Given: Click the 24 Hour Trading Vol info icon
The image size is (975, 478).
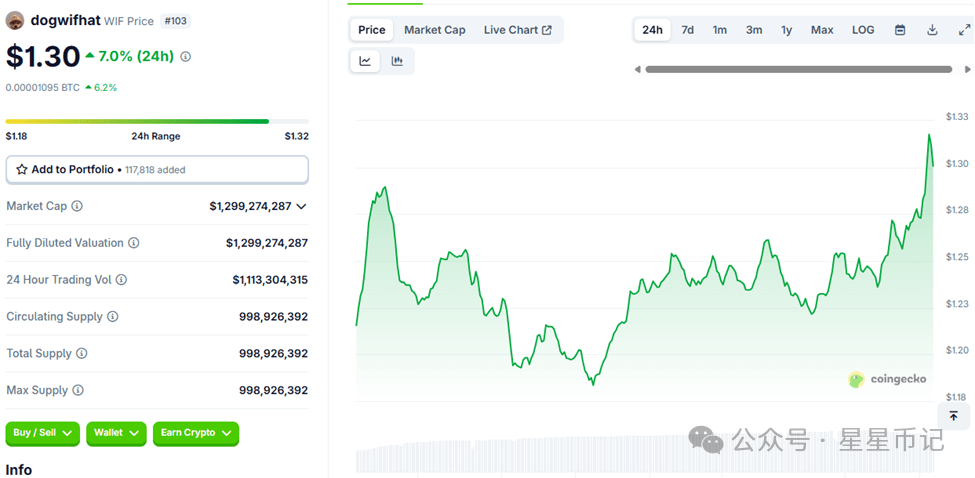Looking at the screenshot, I should [x=121, y=280].
